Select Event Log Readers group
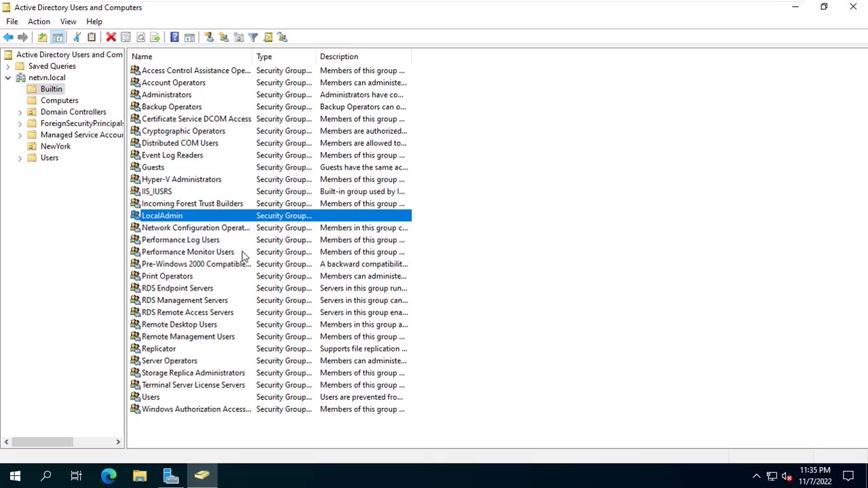This screenshot has width=868, height=488. tap(270, 155)
